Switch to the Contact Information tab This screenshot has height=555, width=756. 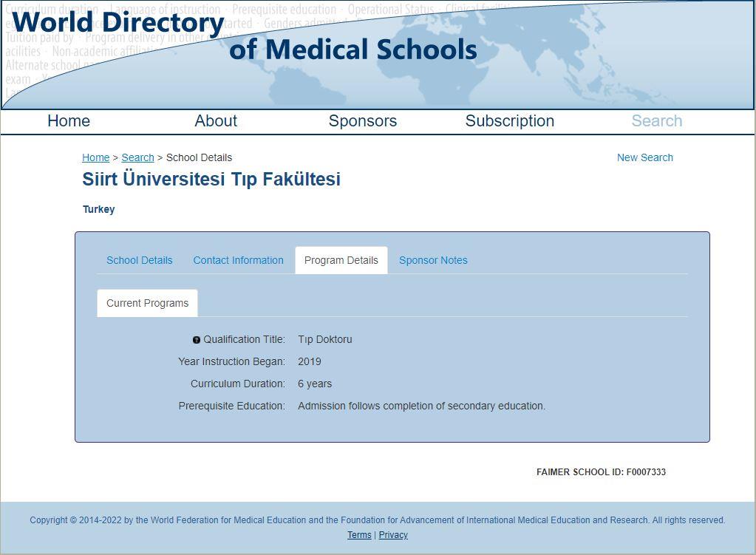238,260
